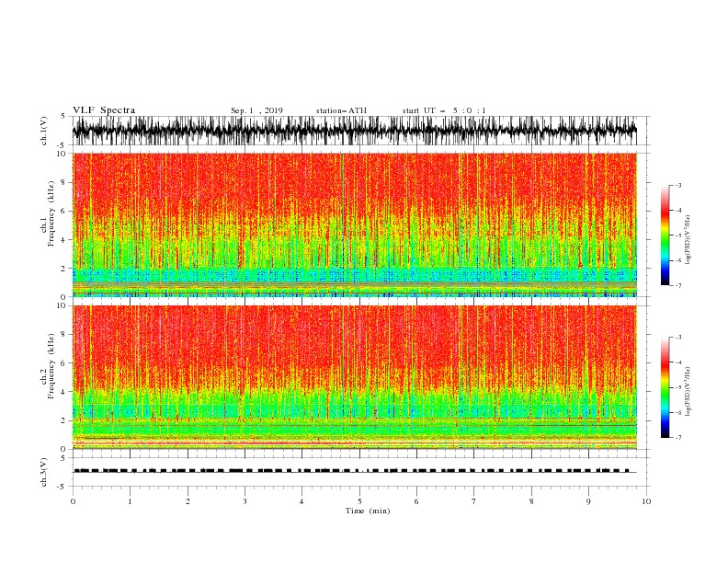This screenshot has width=728, height=563.
Task: Click tick label '7' on the Time axis
Action: click(x=474, y=501)
